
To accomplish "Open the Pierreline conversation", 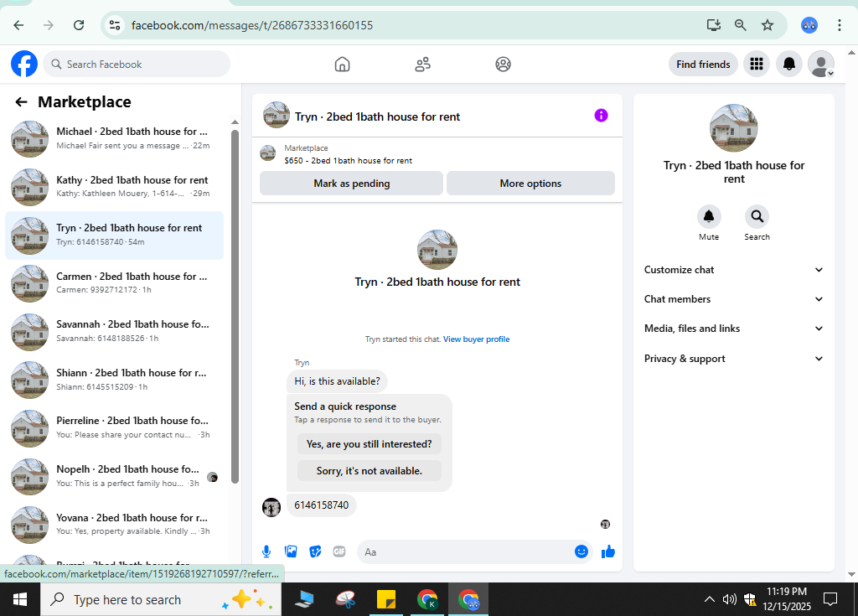I will coord(114,427).
